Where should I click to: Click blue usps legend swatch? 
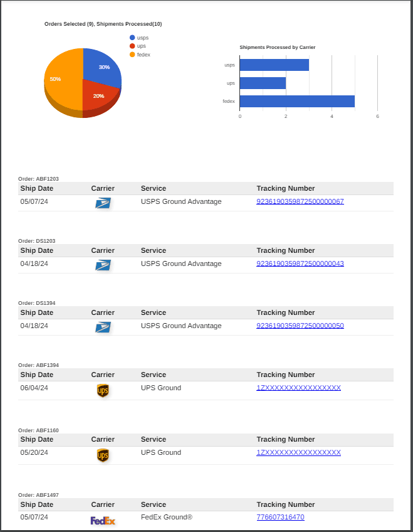132,38
